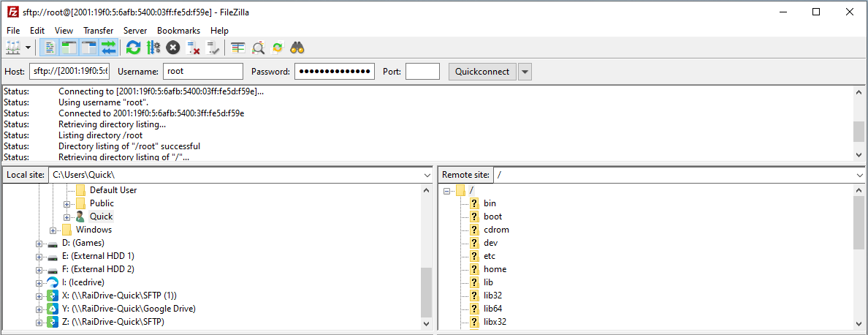Viewport: 868px width, 335px height.
Task: Open the Bookmarks menu
Action: [x=179, y=31]
